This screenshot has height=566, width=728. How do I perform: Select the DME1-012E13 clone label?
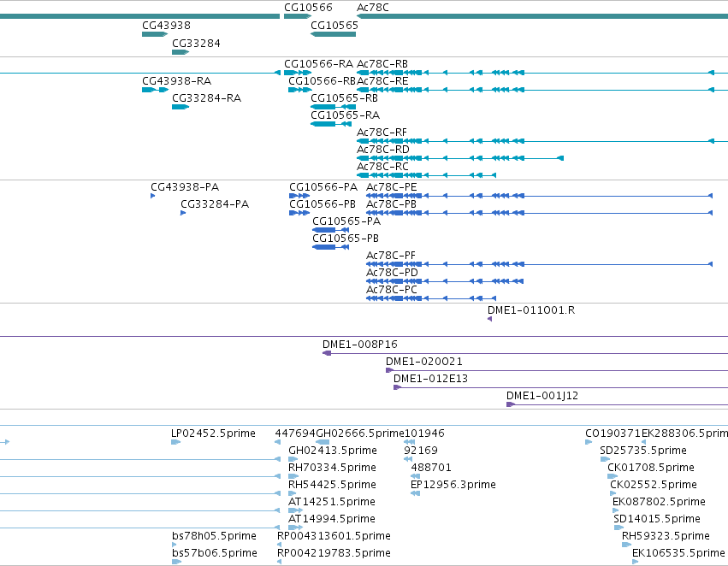coord(430,378)
